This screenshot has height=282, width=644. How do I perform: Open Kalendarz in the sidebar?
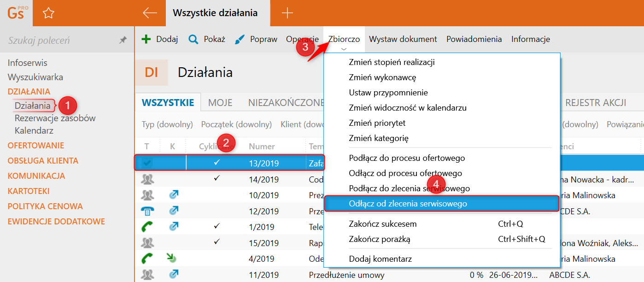coord(34,130)
